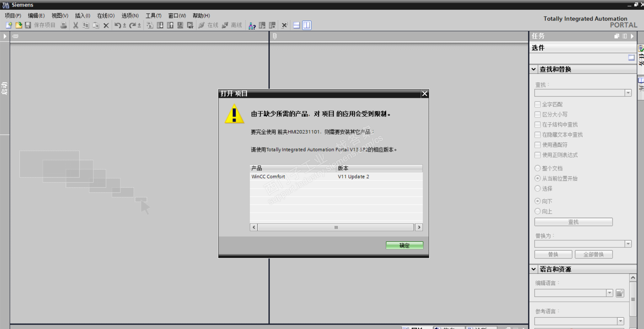This screenshot has width=644, height=329.
Task: Click the create language icon beside 编辑语言
Action: coord(620,293)
